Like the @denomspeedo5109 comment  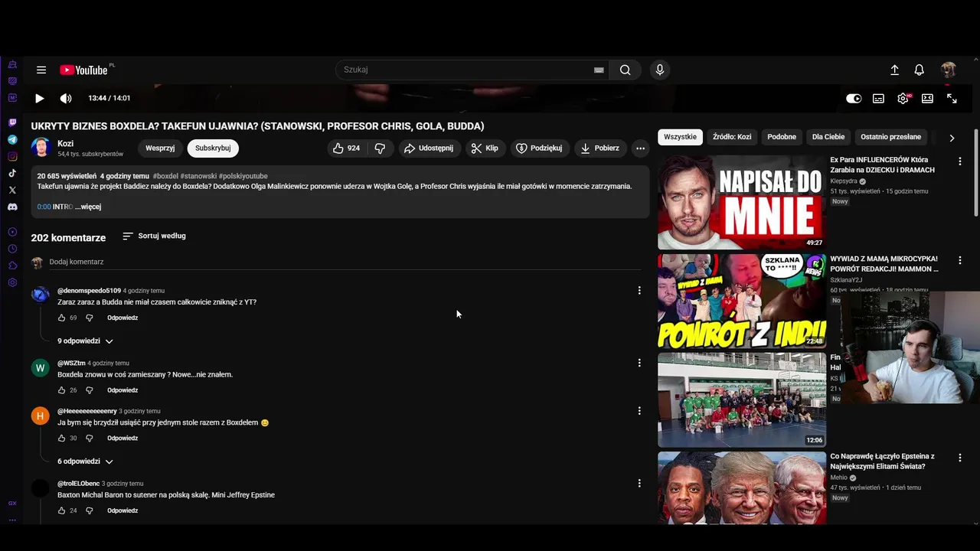tap(62, 318)
